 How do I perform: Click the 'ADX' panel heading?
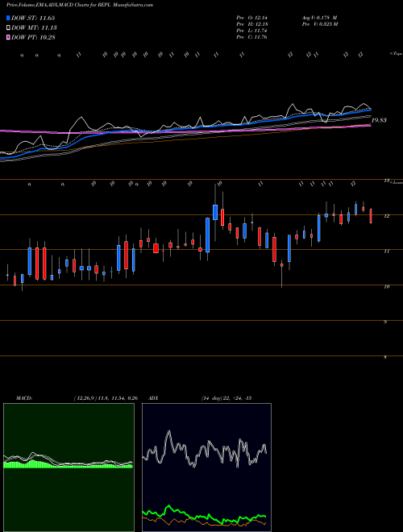coord(153,398)
